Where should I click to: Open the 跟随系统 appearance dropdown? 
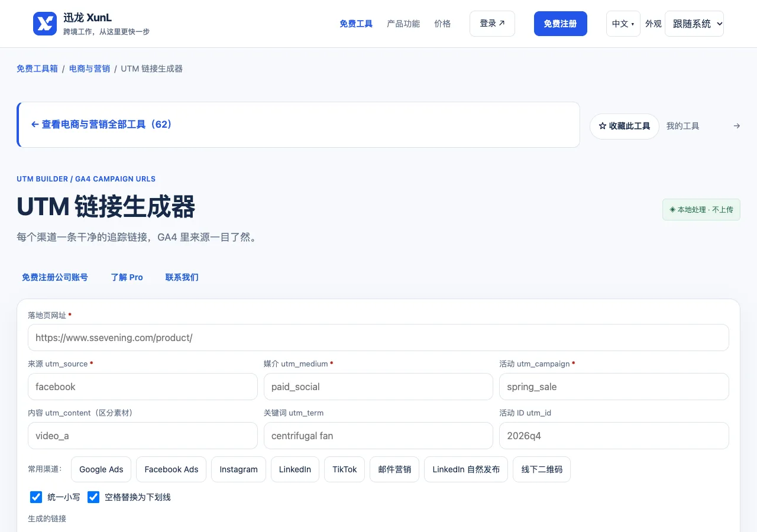point(694,24)
